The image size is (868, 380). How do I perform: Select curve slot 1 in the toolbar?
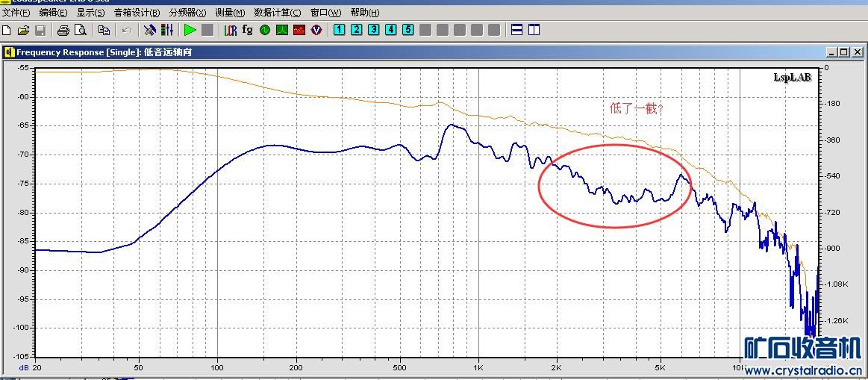point(340,30)
